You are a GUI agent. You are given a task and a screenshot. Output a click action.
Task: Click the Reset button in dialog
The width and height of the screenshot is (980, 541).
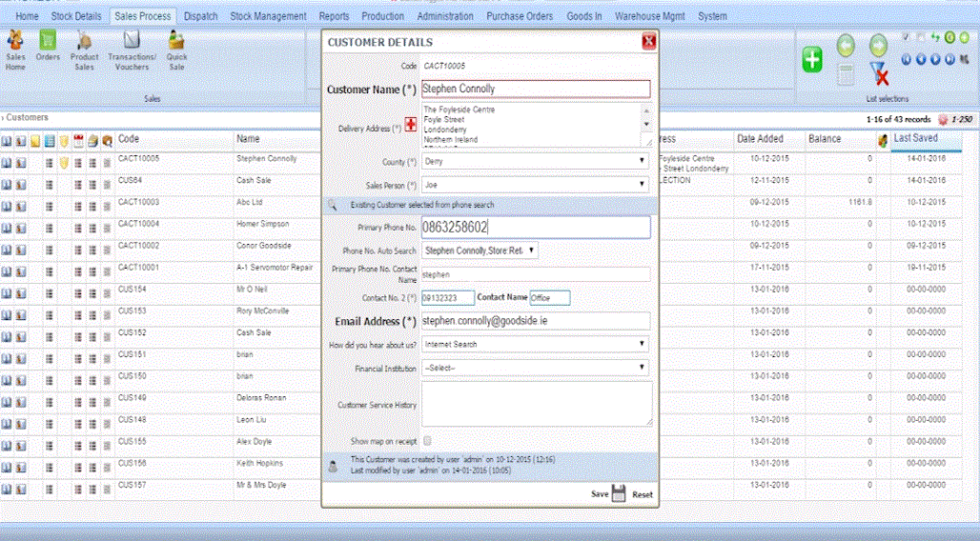point(643,494)
